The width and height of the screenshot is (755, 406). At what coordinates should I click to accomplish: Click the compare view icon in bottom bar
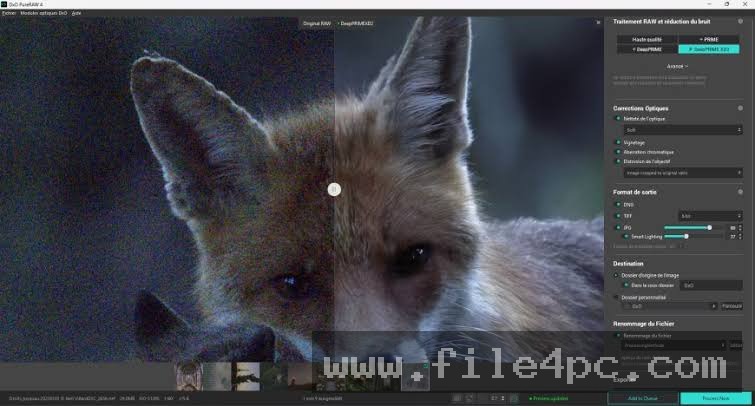pyautogui.click(x=456, y=398)
